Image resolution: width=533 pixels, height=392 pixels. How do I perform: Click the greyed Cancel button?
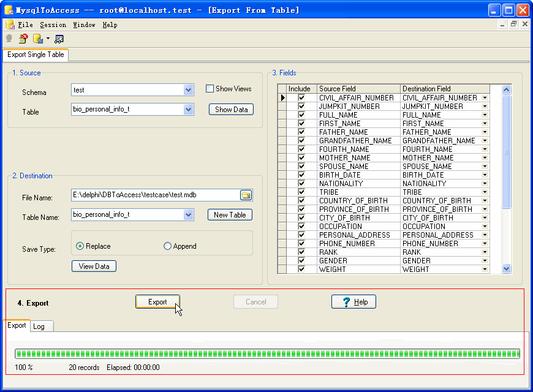[x=255, y=302]
